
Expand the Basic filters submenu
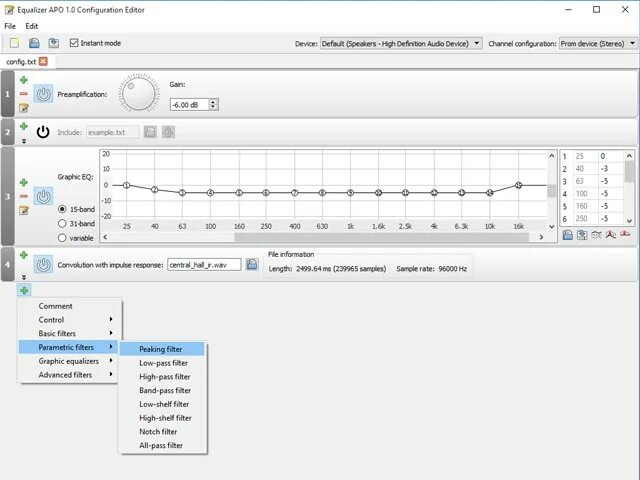(68, 333)
